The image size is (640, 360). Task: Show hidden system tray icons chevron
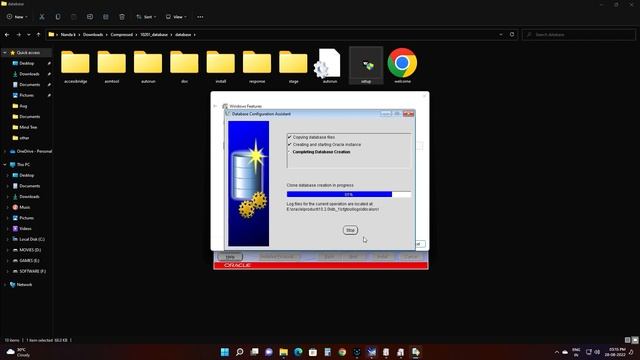click(556, 352)
